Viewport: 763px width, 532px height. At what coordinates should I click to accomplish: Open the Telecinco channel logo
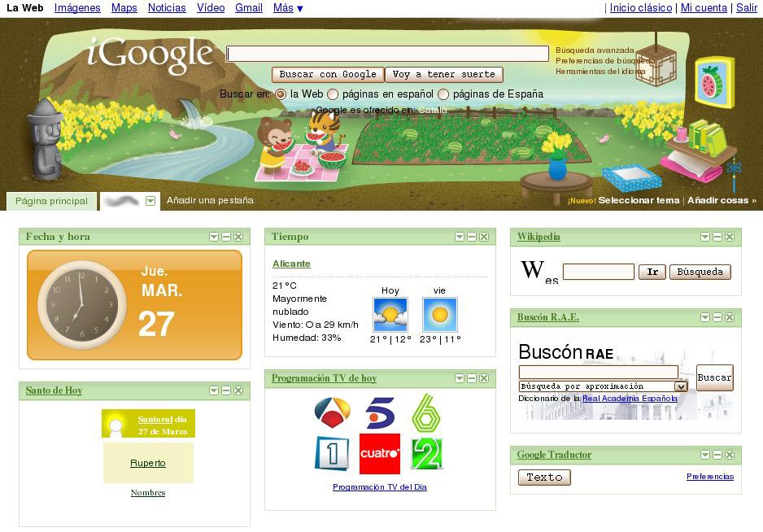tap(380, 412)
